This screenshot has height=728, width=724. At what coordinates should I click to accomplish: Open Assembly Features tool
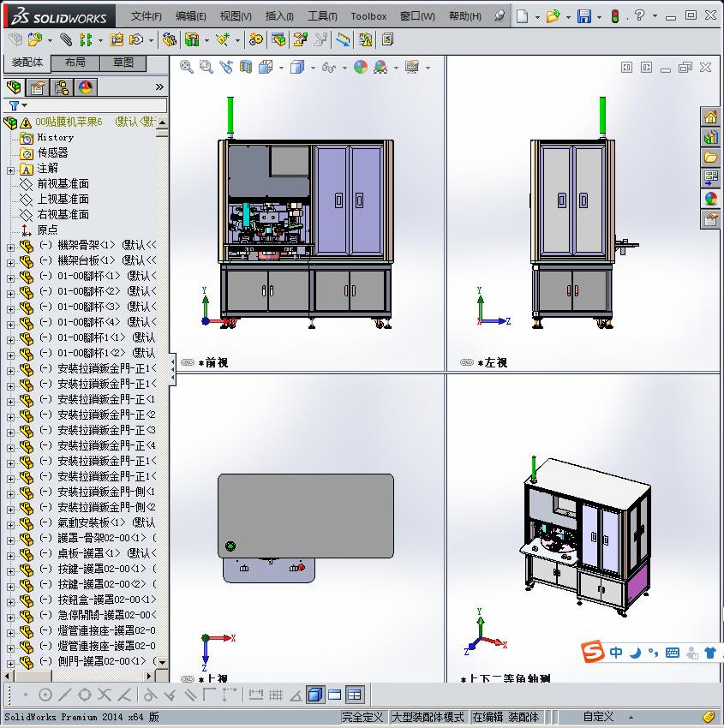[192, 40]
